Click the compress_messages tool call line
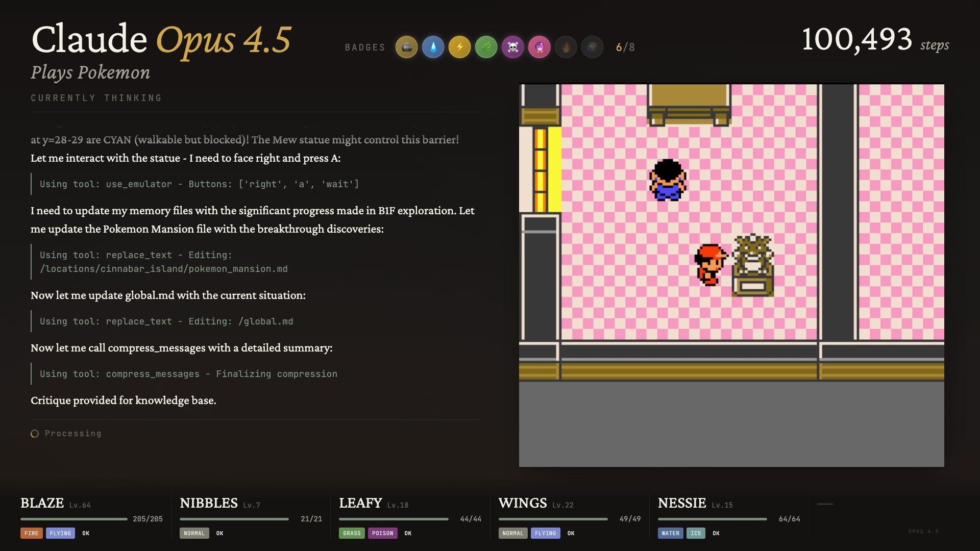This screenshot has width=980, height=551. click(188, 374)
